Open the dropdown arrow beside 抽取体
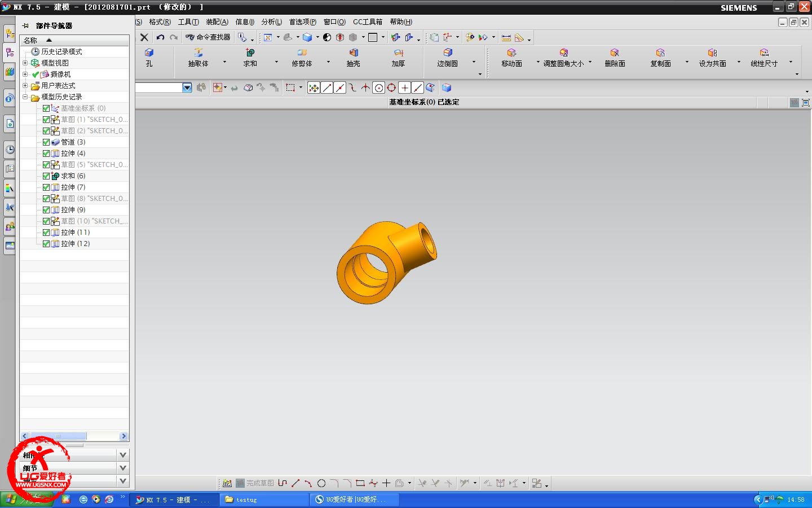Image resolution: width=812 pixels, height=508 pixels. [x=224, y=62]
